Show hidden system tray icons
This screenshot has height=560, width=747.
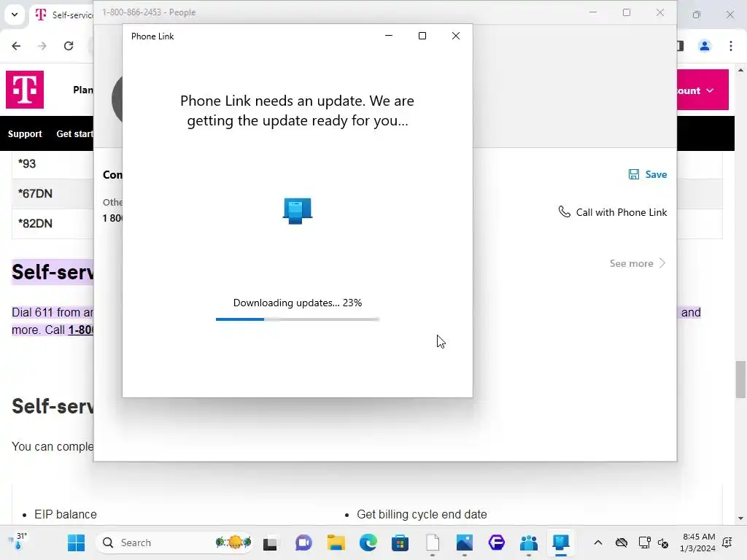[598, 542]
